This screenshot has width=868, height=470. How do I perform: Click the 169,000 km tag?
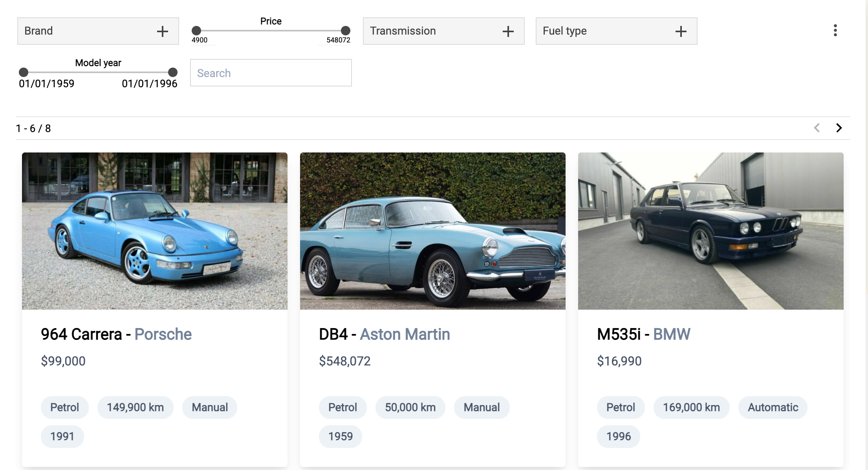coord(692,408)
